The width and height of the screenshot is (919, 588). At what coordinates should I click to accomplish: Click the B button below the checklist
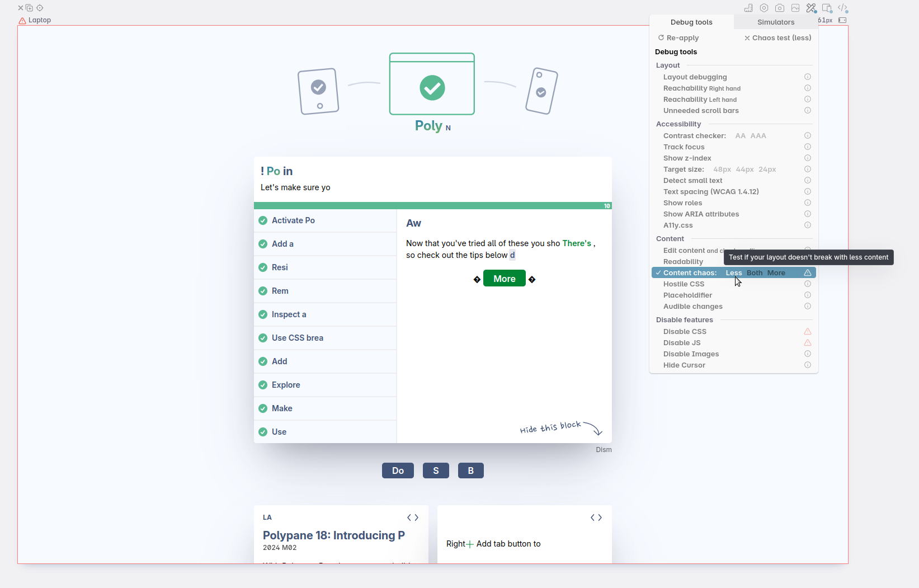click(471, 471)
